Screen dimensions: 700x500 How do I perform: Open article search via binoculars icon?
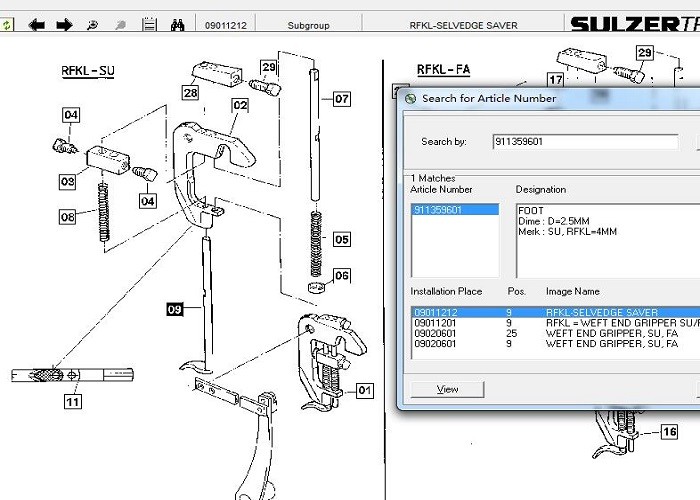(178, 25)
